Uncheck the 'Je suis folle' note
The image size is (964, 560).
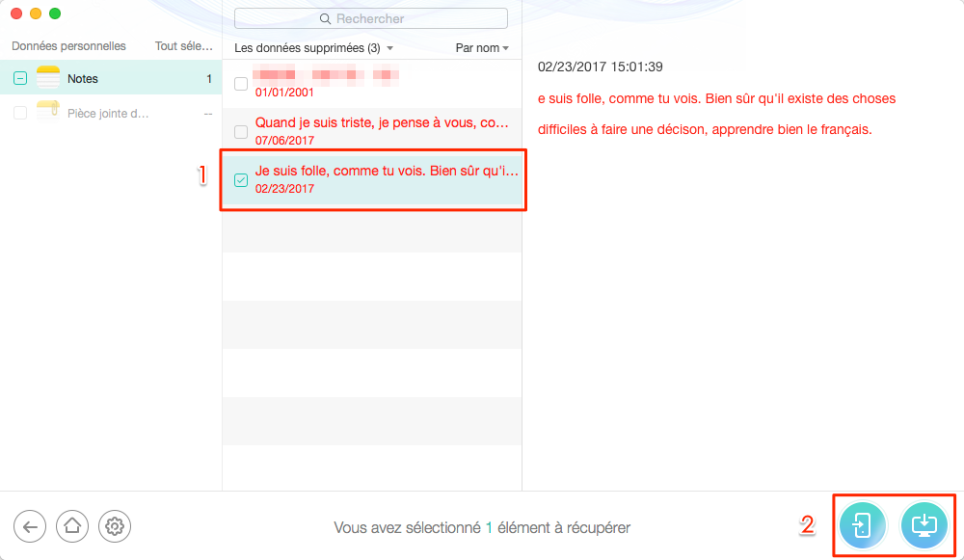(241, 179)
